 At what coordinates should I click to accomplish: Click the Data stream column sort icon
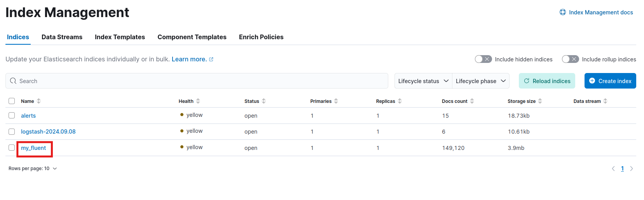click(x=606, y=101)
